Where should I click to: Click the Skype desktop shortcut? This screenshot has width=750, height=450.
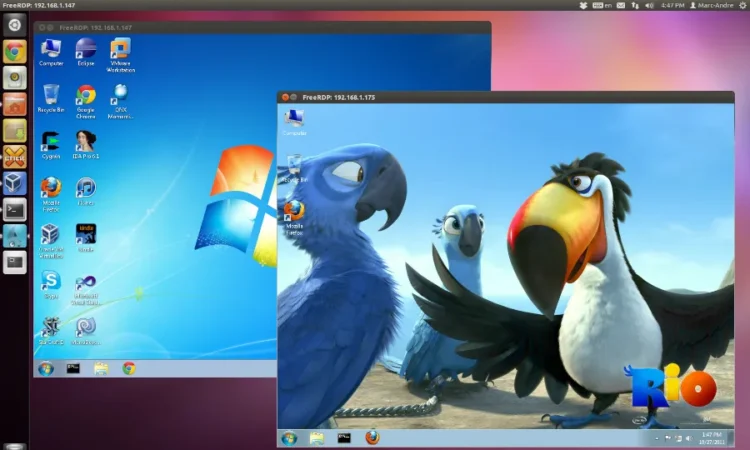pyautogui.click(x=50, y=281)
